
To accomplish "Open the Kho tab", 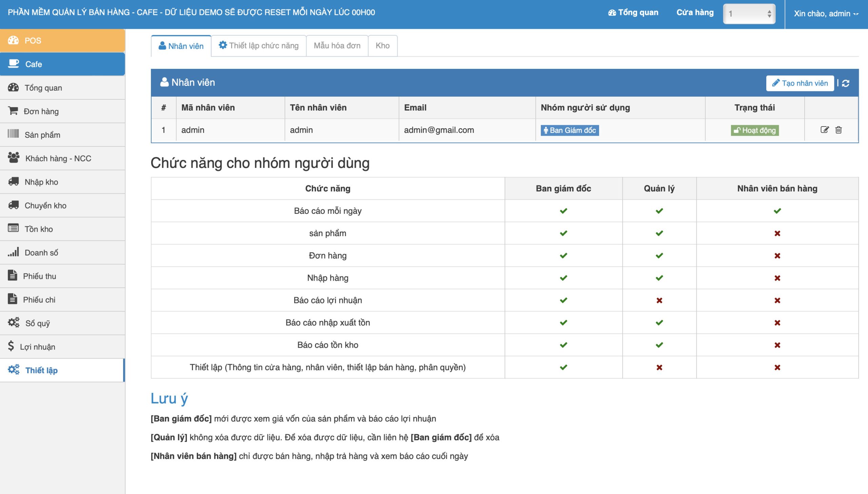I will coord(382,46).
